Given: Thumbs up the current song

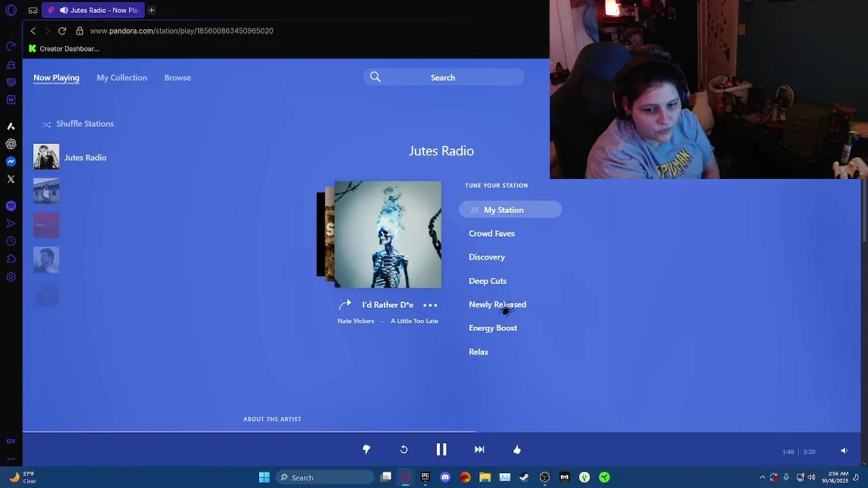Looking at the screenshot, I should pos(517,449).
